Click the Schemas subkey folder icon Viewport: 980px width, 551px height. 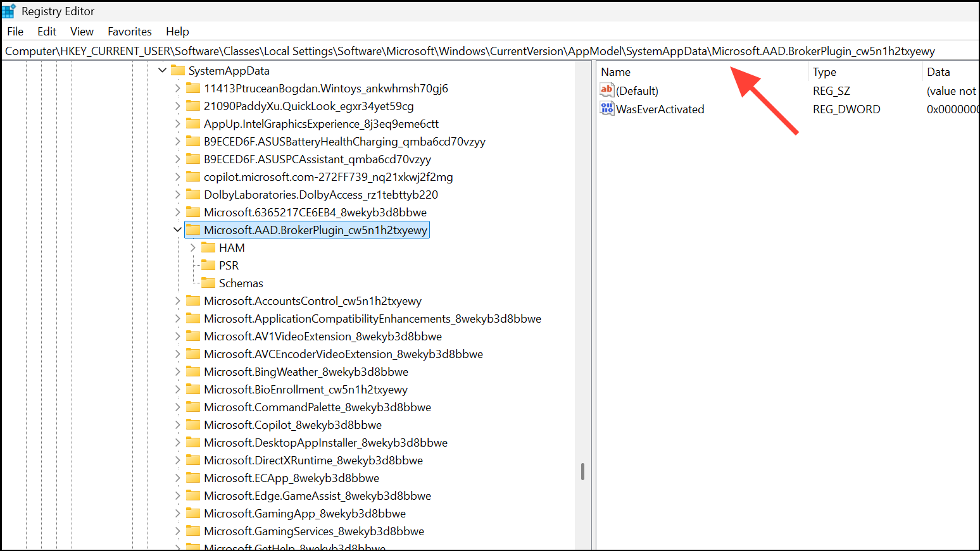[208, 283]
